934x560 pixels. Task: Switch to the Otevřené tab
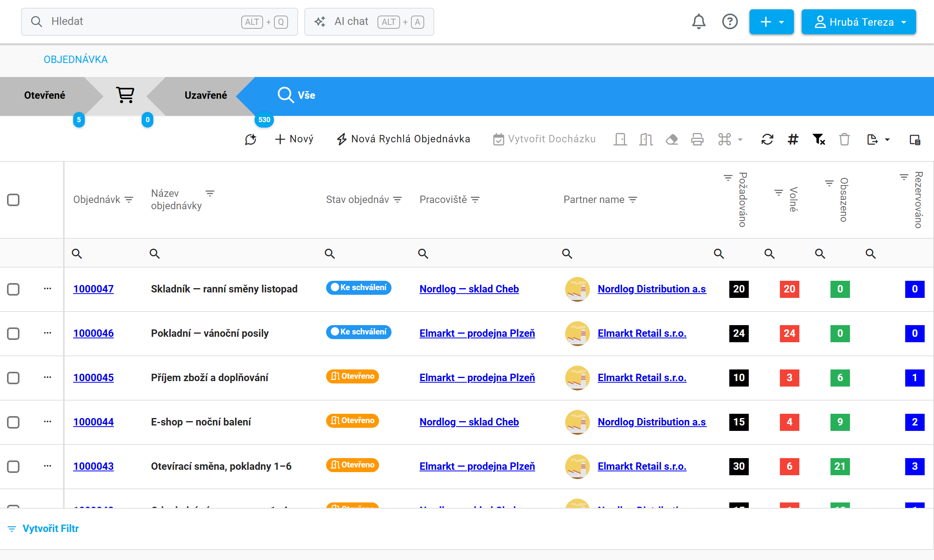pos(44,95)
